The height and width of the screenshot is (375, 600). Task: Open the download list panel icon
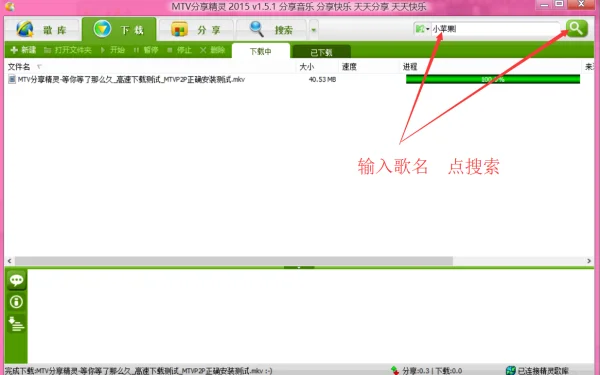pyautogui.click(x=16, y=324)
